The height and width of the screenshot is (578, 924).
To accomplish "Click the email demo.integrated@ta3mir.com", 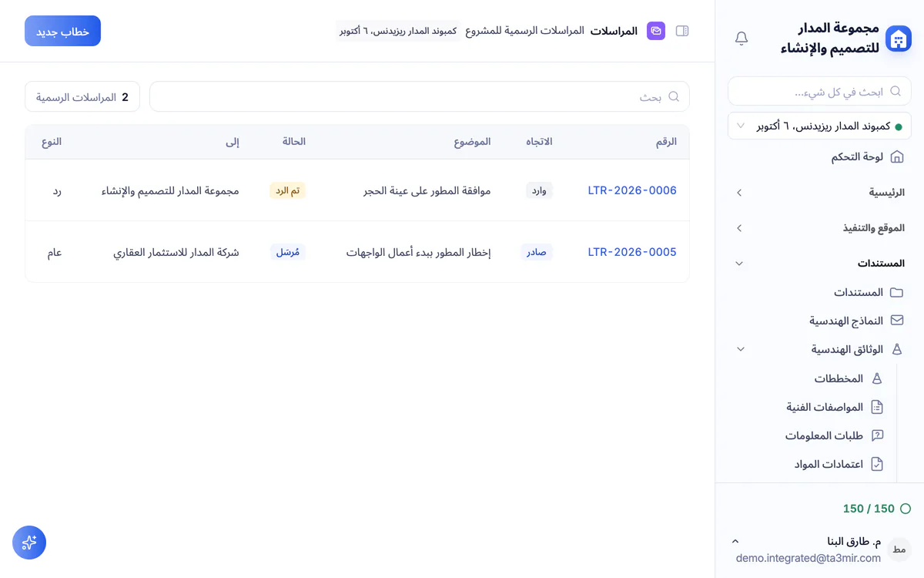I will click(x=808, y=558).
